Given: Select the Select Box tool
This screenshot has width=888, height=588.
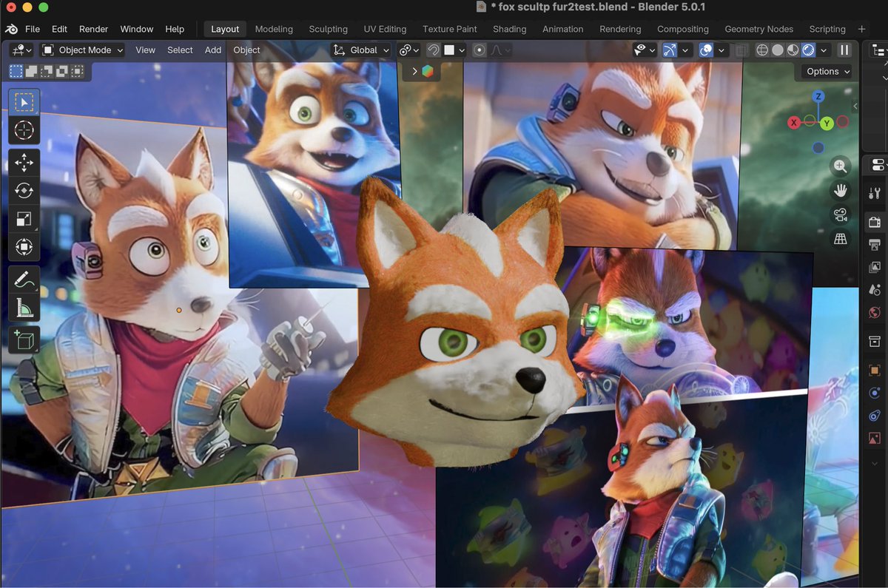Looking at the screenshot, I should pos(24,102).
